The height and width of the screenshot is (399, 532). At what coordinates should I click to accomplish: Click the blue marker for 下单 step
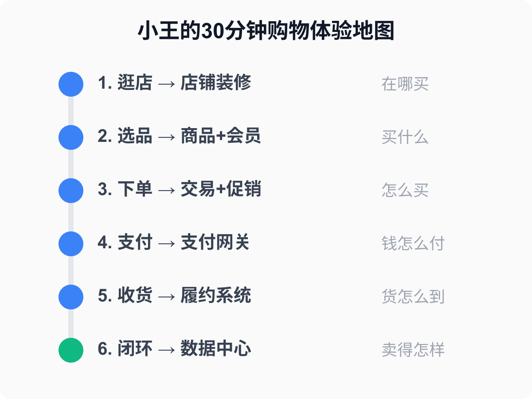pyautogui.click(x=71, y=191)
